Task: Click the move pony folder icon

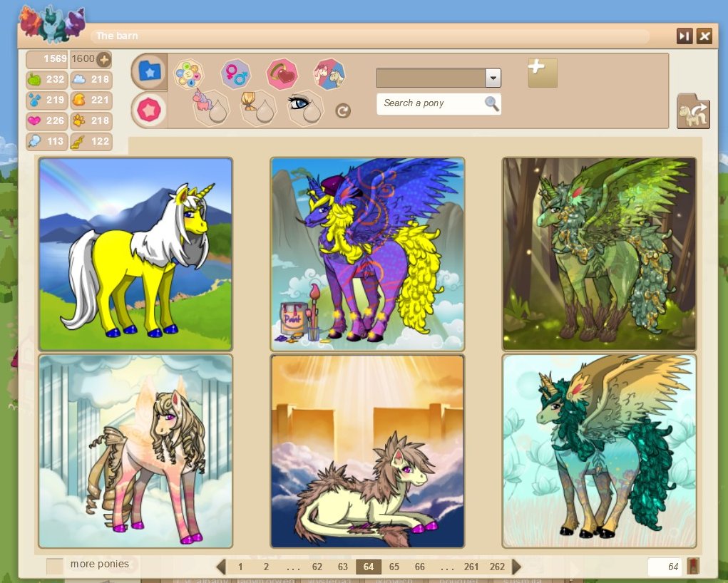Action: 693,111
